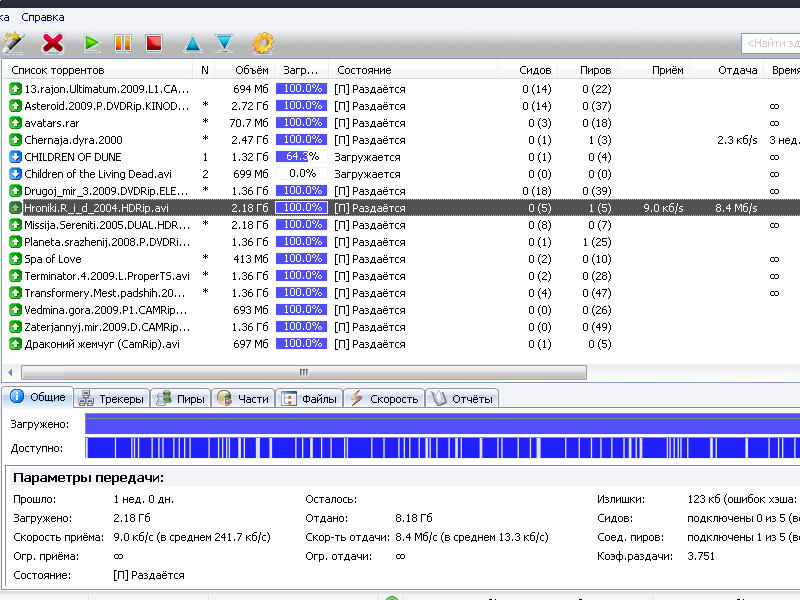This screenshot has height=600, width=800.
Task: Click the status icon of Drugoj_mir_3 torrent
Action: (15, 191)
